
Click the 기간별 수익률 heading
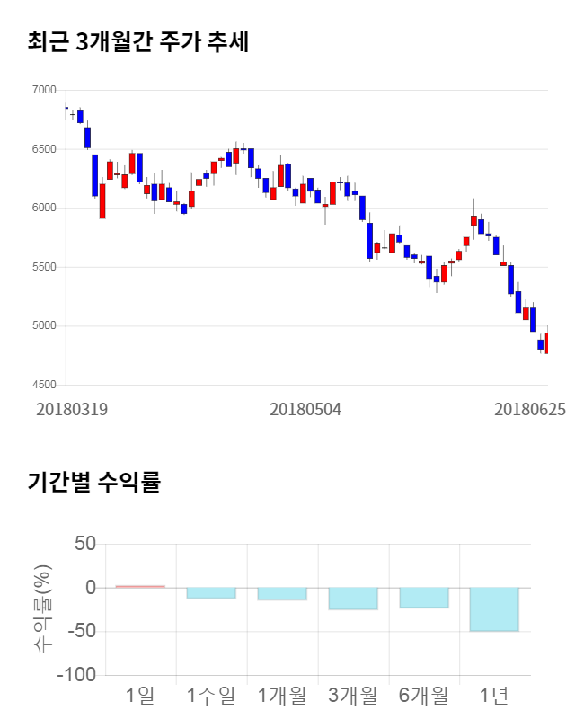(93, 482)
